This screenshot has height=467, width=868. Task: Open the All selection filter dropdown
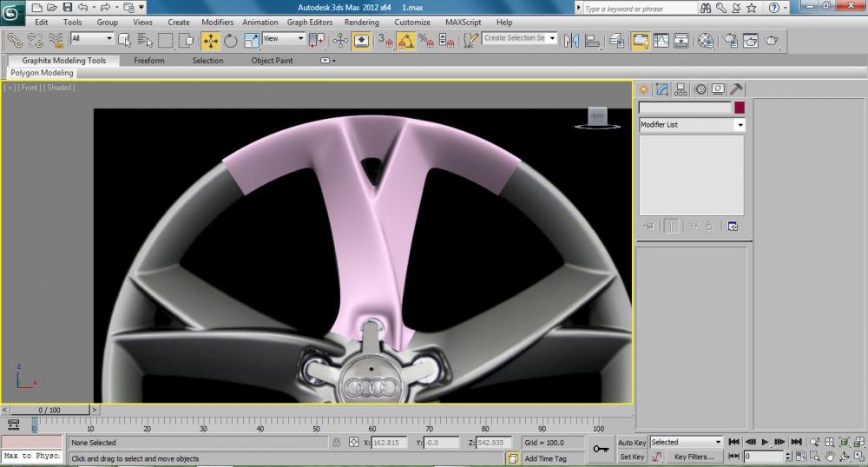point(92,39)
